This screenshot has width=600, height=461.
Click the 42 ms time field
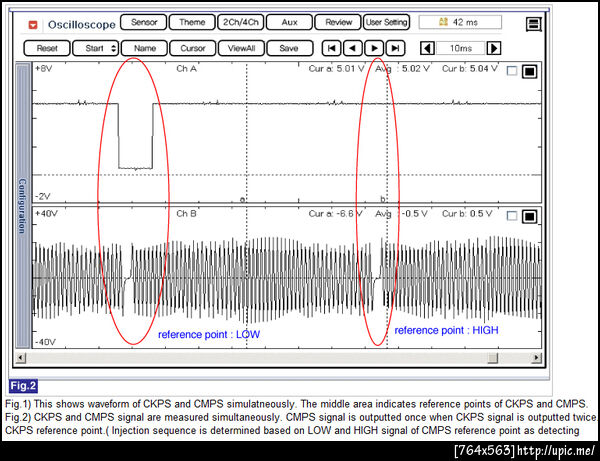pyautogui.click(x=460, y=22)
